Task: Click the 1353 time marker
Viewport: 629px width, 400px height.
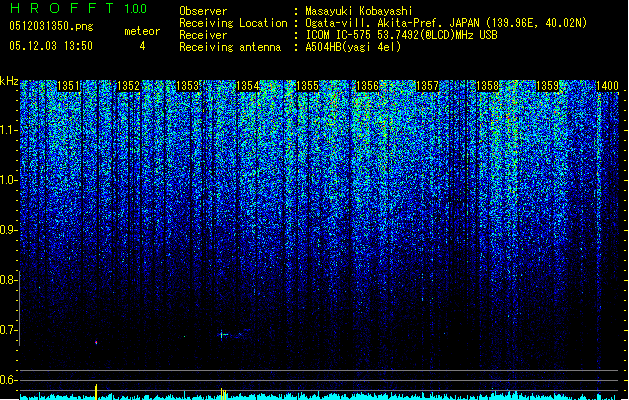Action: pyautogui.click(x=188, y=86)
